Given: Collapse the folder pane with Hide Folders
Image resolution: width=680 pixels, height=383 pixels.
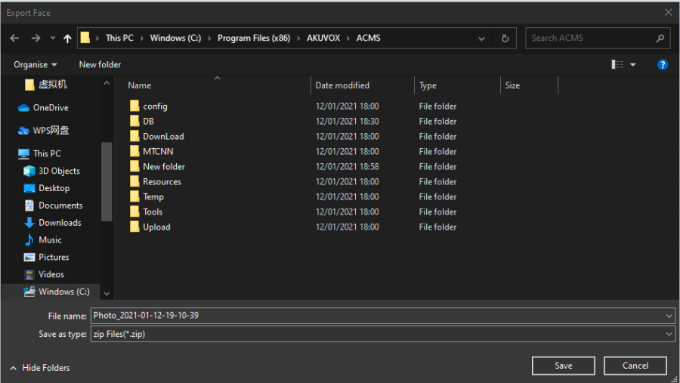Looking at the screenshot, I should (x=40, y=368).
